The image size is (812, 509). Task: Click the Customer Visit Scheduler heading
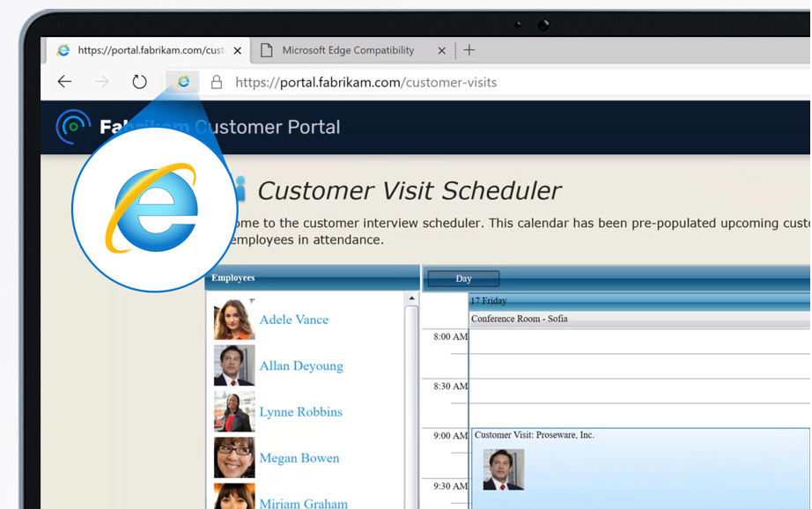pos(410,190)
